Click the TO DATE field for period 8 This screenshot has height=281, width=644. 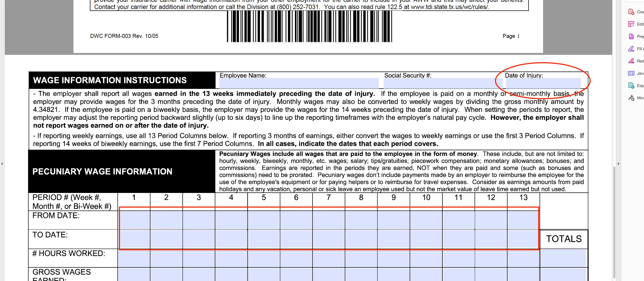click(361, 239)
